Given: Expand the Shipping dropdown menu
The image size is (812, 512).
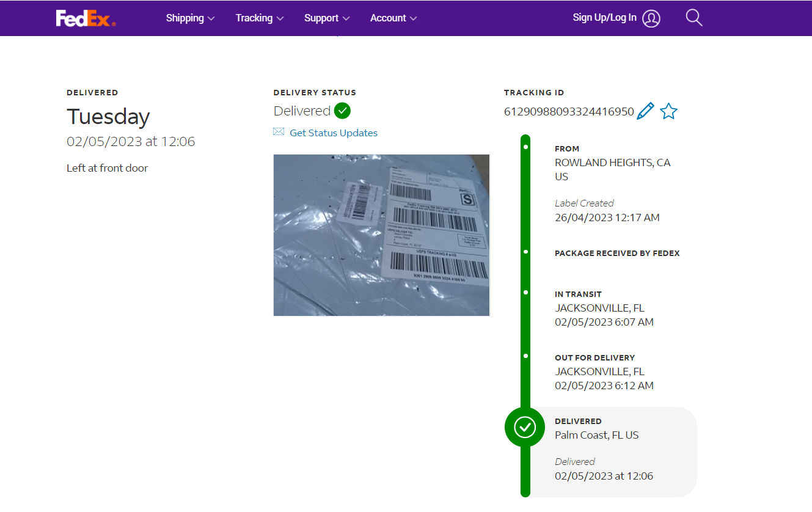Looking at the screenshot, I should [x=190, y=18].
